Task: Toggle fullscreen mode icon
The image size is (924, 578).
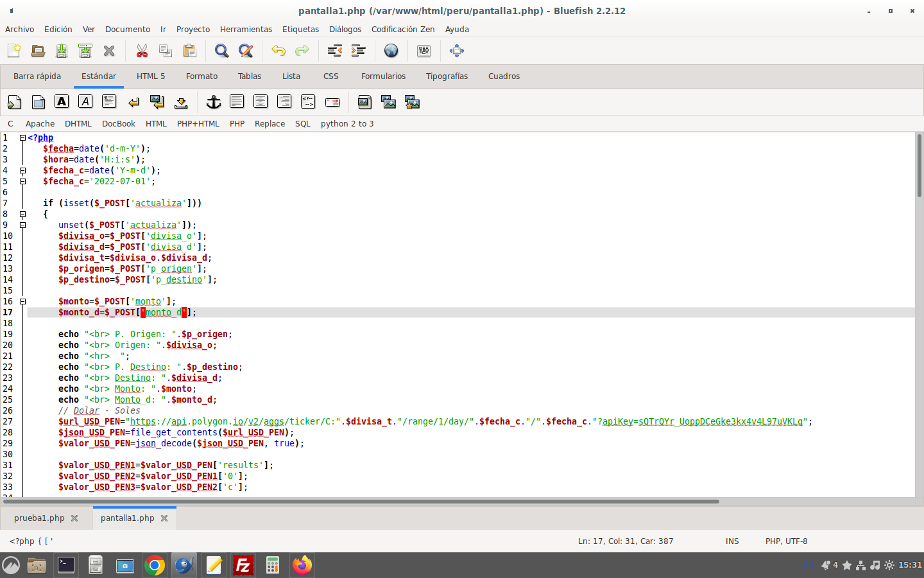Action: point(456,51)
